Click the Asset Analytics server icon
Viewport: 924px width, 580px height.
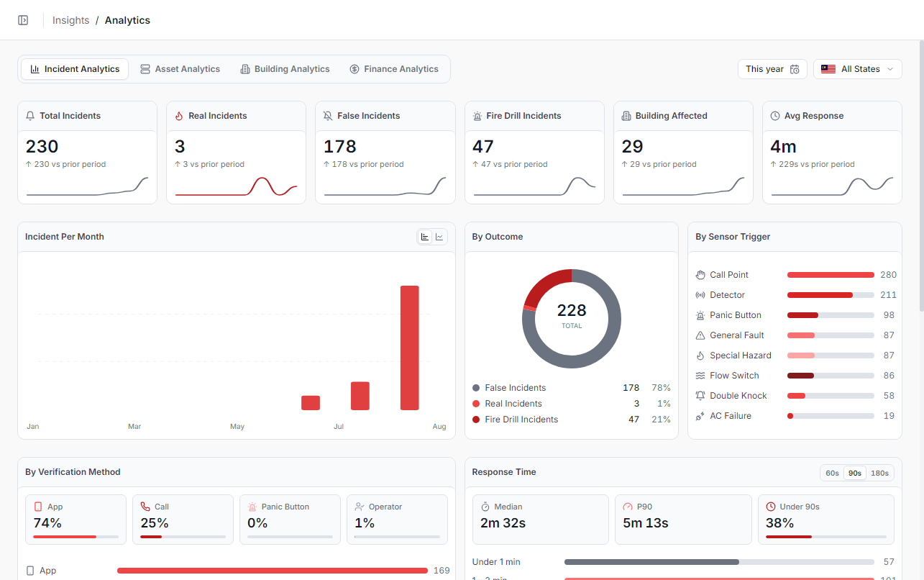coord(145,69)
